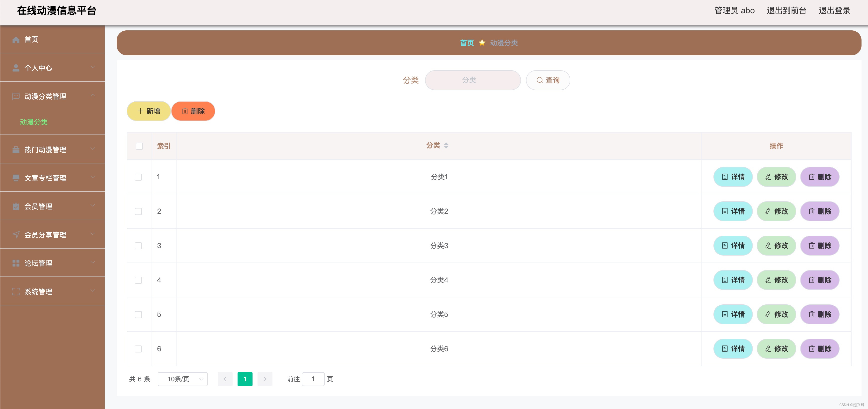868x409 pixels.
Task: Click the 分类 search input field
Action: 472,80
